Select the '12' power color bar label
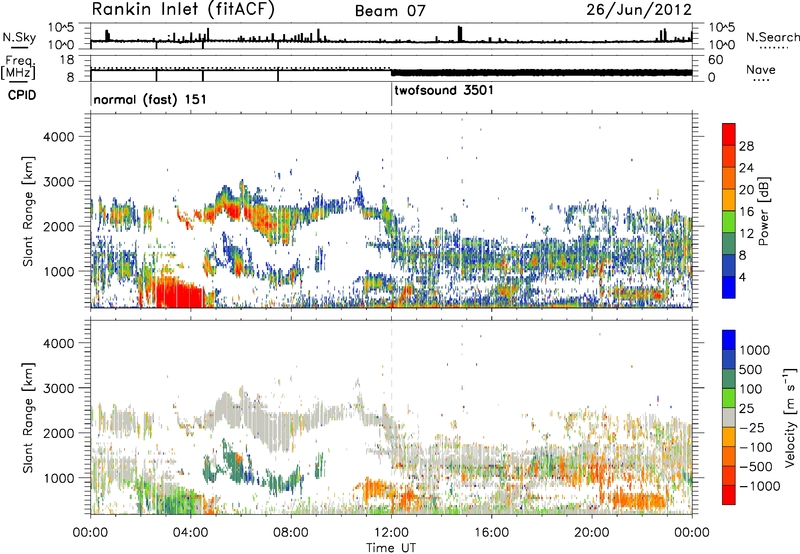The width and height of the screenshot is (800, 554). pos(746,234)
